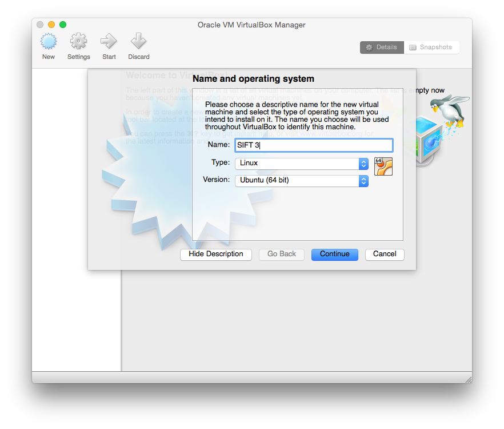Viewport: 504px width, 429px height.
Task: Click the Hide Description button
Action: point(215,254)
